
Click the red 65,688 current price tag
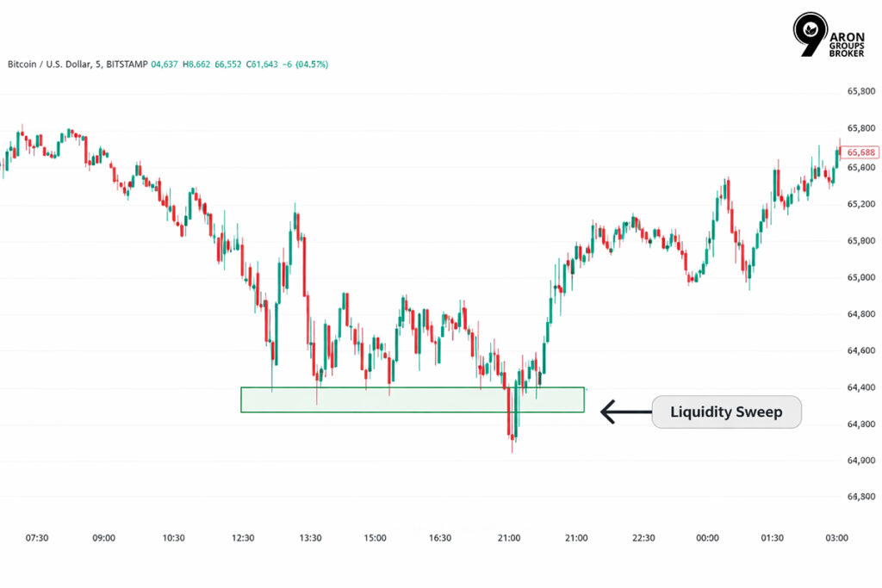click(x=861, y=152)
